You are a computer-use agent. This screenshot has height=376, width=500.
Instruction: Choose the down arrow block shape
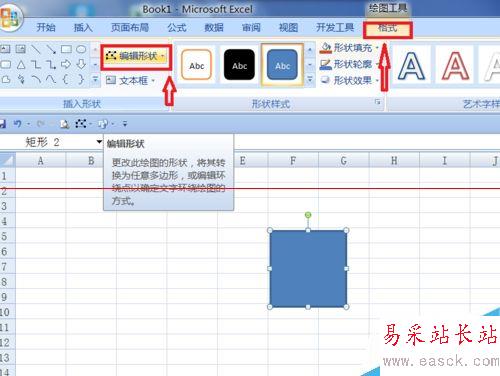pos(81,64)
